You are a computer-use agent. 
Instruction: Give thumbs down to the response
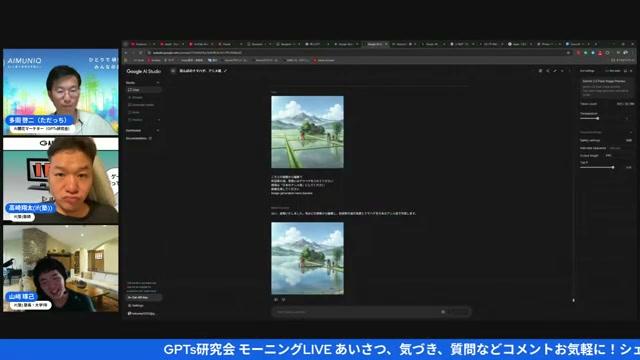tap(283, 300)
